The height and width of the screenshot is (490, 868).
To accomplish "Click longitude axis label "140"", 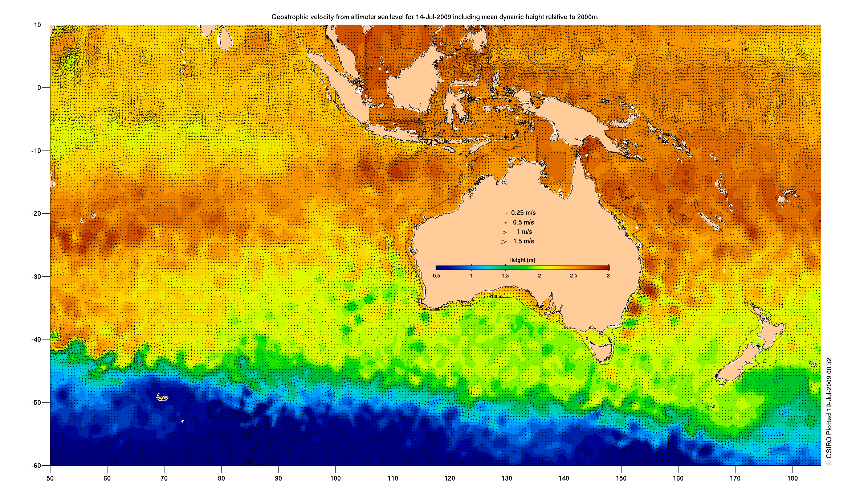I will [x=564, y=478].
